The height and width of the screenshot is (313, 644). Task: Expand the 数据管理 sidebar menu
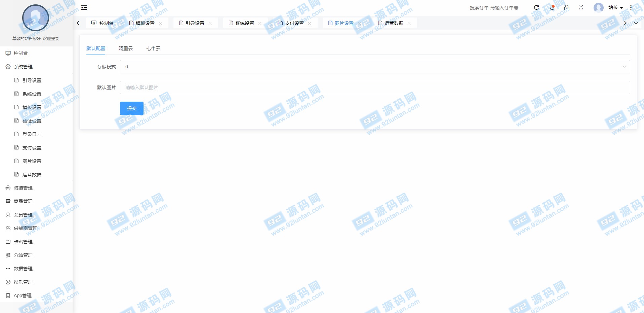(x=36, y=269)
